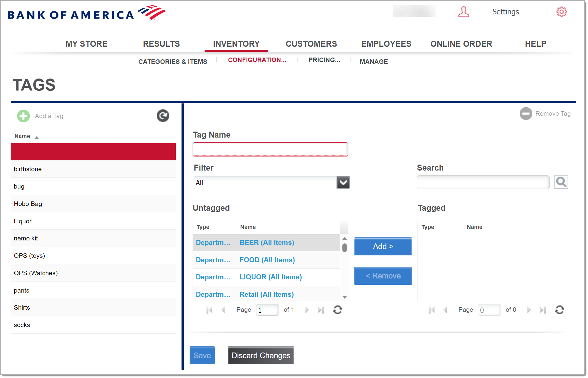The image size is (588, 378).
Task: Go to previous page of the Tagged list
Action: (x=445, y=310)
